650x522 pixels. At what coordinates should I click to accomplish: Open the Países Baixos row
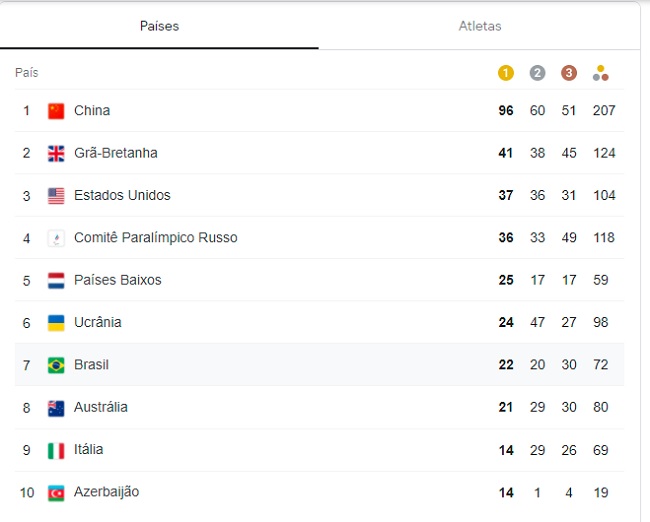319,280
